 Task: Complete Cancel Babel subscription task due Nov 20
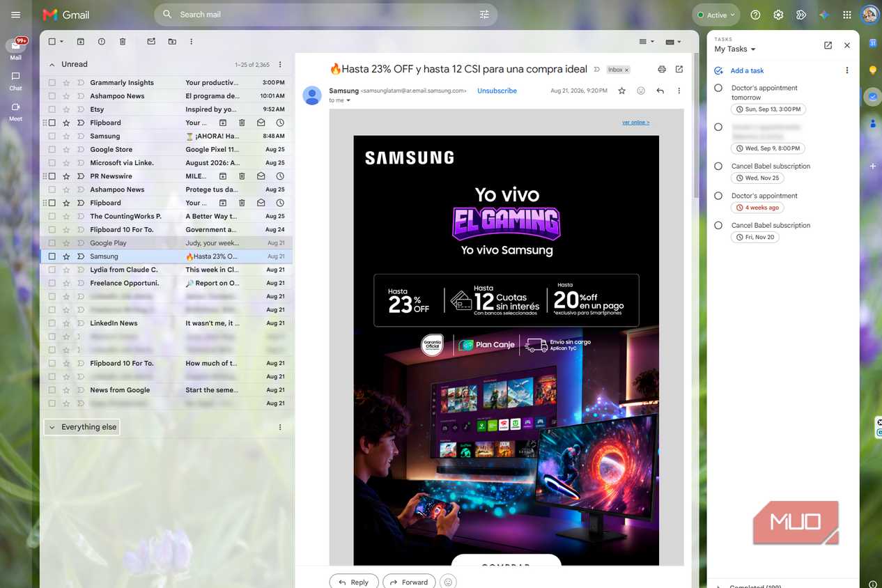pos(718,226)
